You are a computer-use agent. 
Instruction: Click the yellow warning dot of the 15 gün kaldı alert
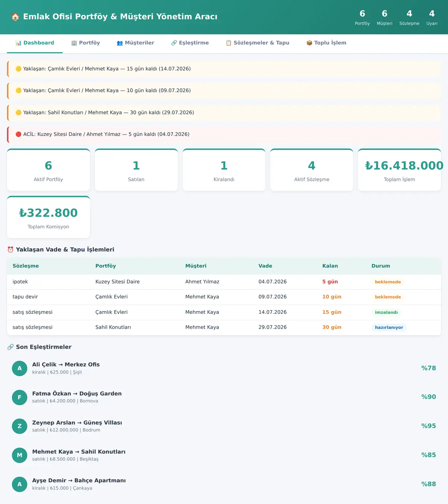(x=18, y=69)
